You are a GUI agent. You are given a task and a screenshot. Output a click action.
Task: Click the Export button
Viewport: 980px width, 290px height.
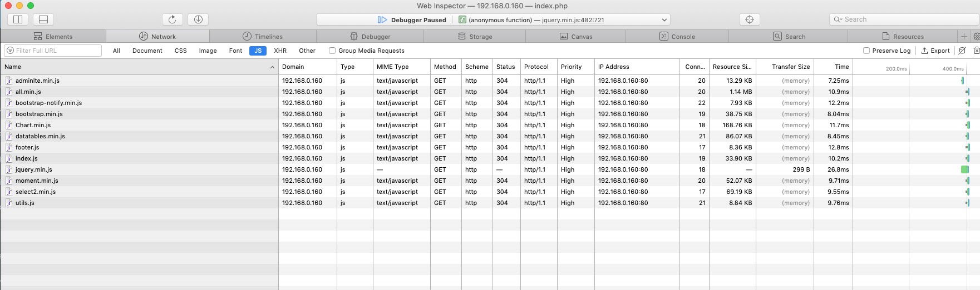(935, 51)
